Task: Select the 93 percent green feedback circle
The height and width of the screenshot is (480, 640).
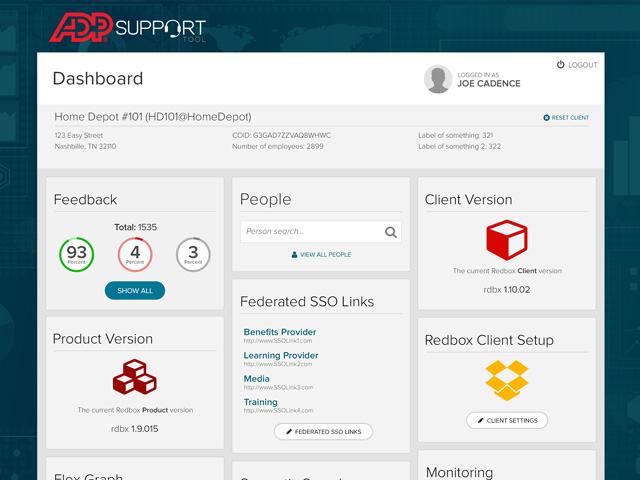Action: [77, 255]
